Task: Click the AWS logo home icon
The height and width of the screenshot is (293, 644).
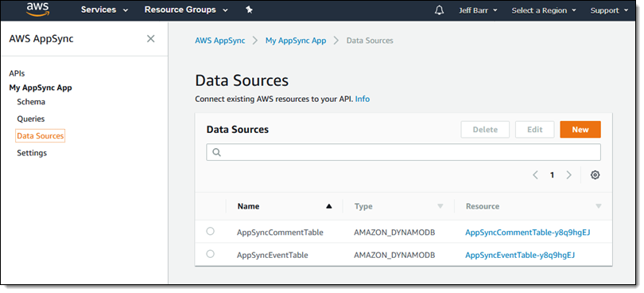Action: [x=38, y=10]
